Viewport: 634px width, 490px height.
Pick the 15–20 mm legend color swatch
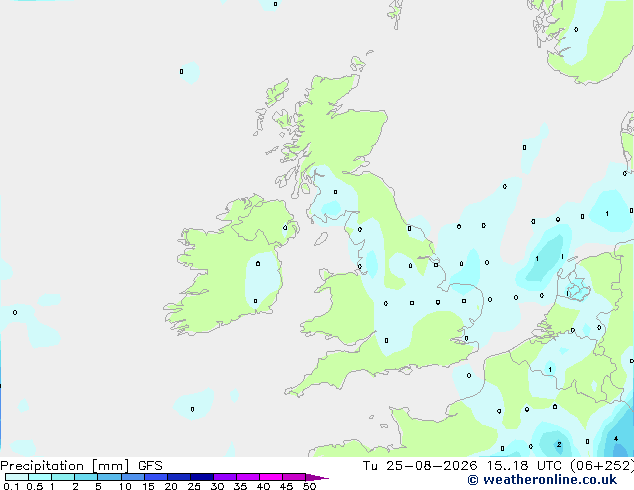[155, 477]
